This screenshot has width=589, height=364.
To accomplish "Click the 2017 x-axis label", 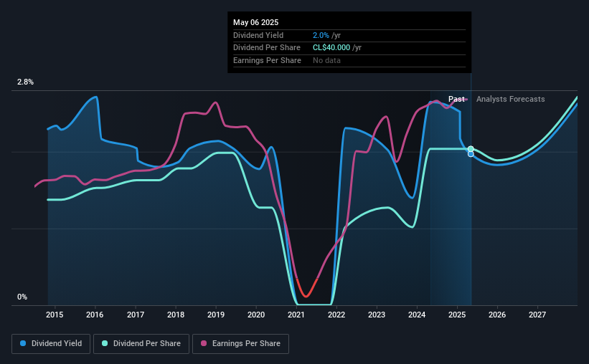I will 135,315.
